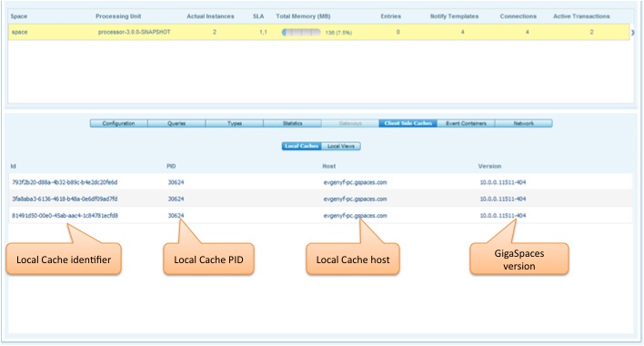Sort by the Host column header

point(329,166)
